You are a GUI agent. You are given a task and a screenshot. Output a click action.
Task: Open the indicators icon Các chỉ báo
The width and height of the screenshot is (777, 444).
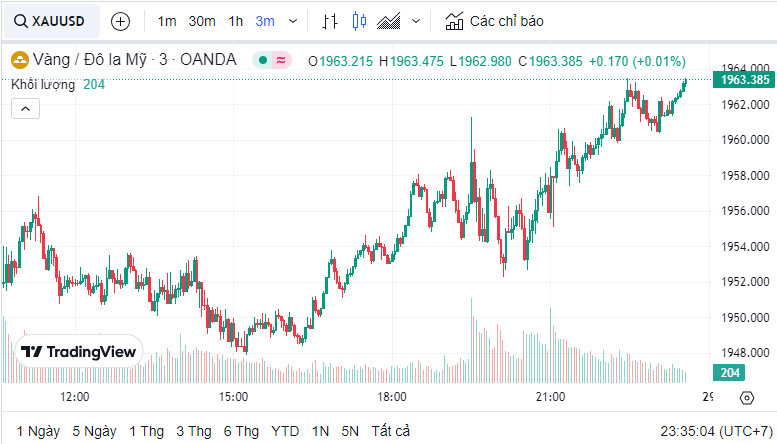pyautogui.click(x=495, y=20)
